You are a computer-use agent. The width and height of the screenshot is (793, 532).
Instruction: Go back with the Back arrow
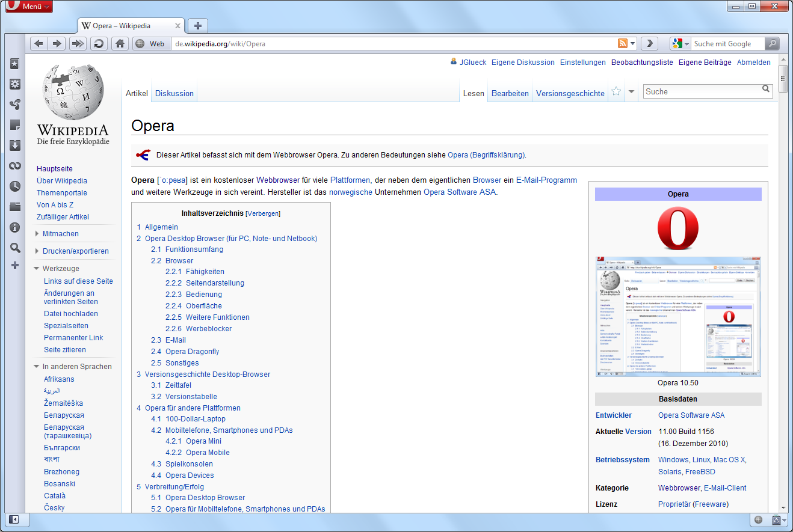pos(39,43)
